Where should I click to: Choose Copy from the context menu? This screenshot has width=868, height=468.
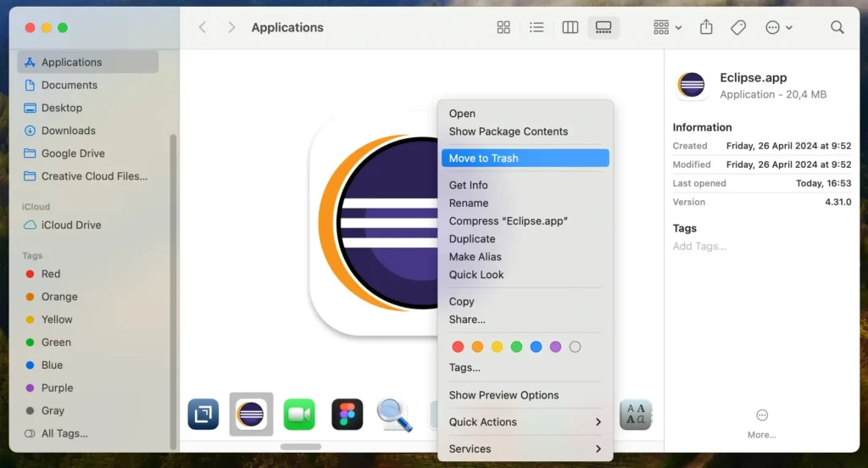526,301
